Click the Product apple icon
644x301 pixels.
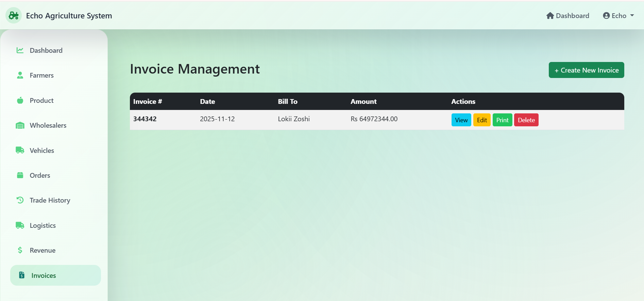(x=20, y=100)
